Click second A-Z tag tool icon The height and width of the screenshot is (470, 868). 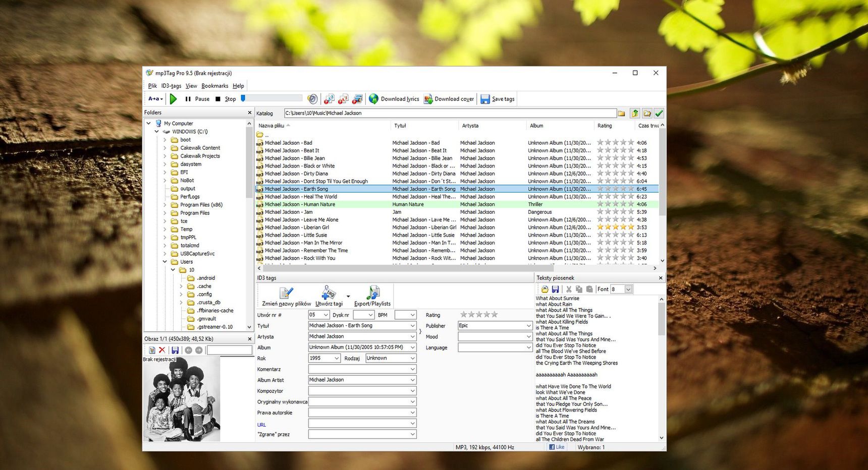point(343,99)
